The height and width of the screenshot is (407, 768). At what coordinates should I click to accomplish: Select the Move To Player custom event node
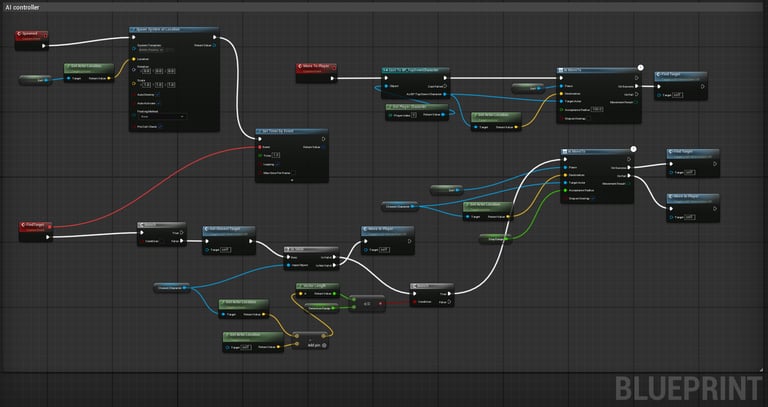click(x=317, y=72)
